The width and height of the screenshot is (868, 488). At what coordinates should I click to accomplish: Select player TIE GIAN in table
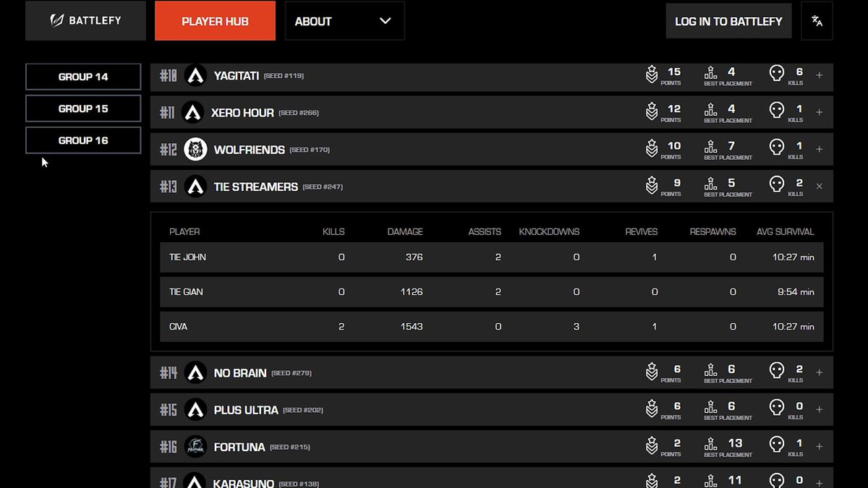tap(186, 292)
